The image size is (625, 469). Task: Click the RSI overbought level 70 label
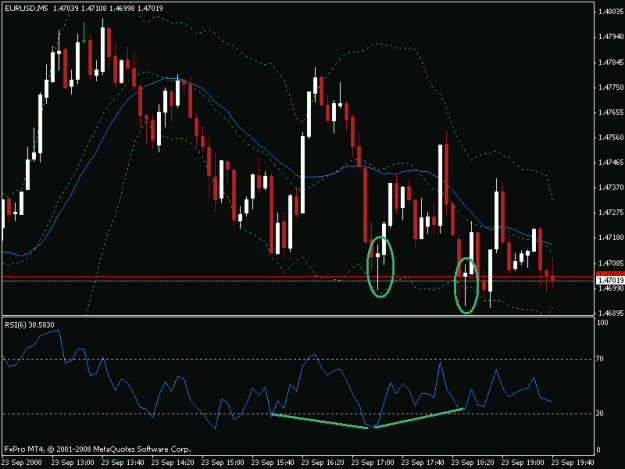pyautogui.click(x=600, y=359)
